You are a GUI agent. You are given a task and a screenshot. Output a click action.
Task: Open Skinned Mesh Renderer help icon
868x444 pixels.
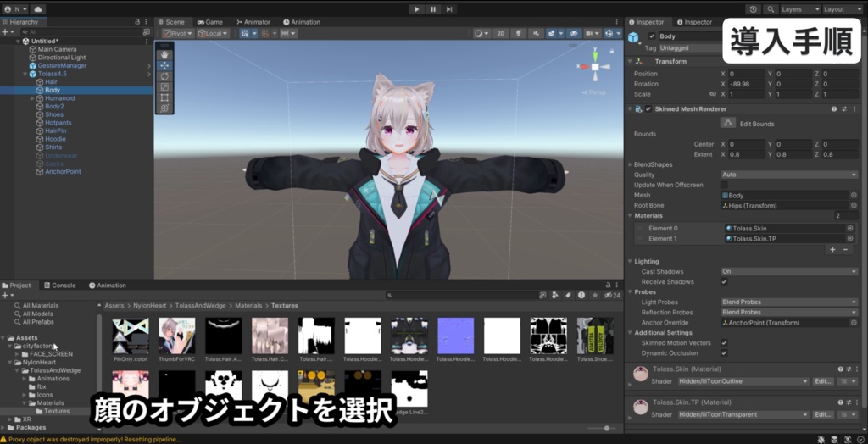pos(834,109)
